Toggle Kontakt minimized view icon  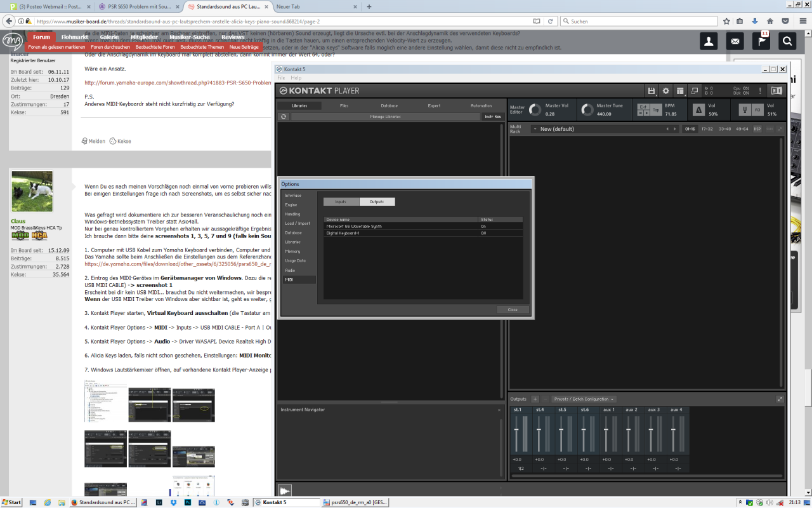tap(695, 91)
